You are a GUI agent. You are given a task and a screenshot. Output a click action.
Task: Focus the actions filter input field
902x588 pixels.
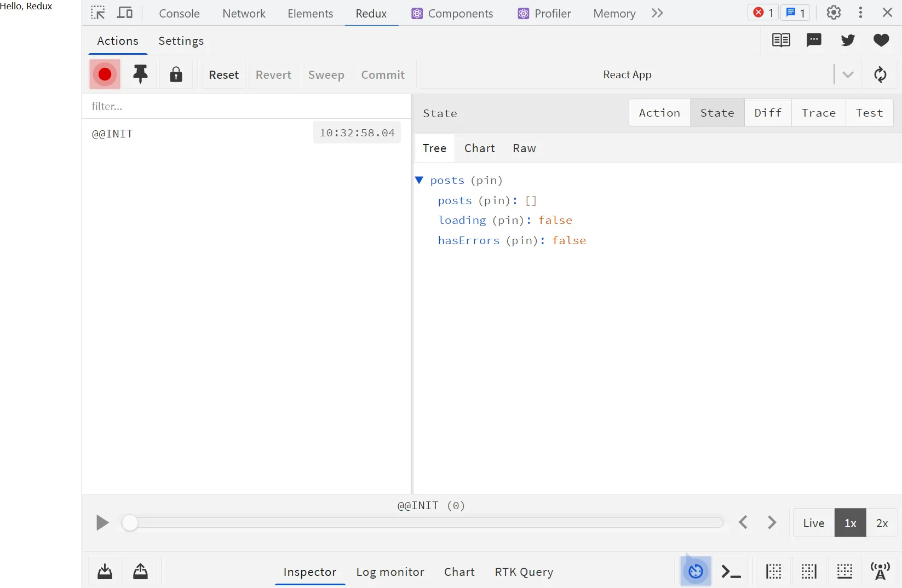coord(246,106)
